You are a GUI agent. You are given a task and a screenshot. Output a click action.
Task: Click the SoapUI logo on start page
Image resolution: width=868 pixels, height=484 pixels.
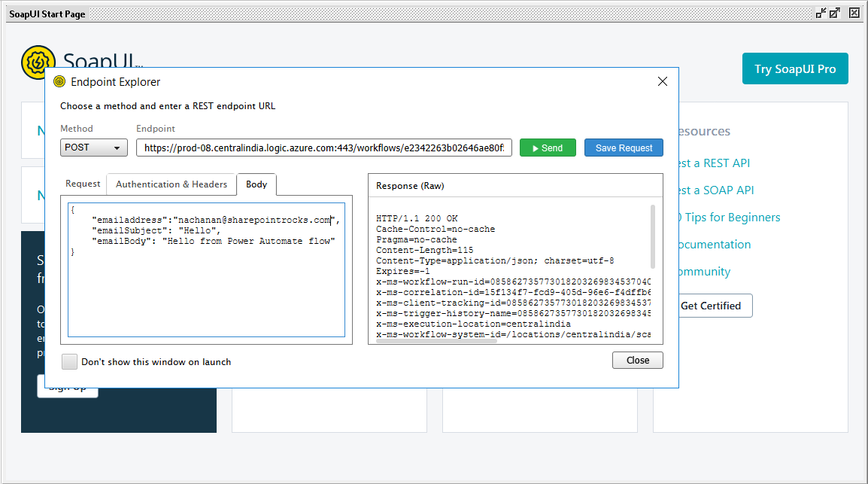[38, 62]
